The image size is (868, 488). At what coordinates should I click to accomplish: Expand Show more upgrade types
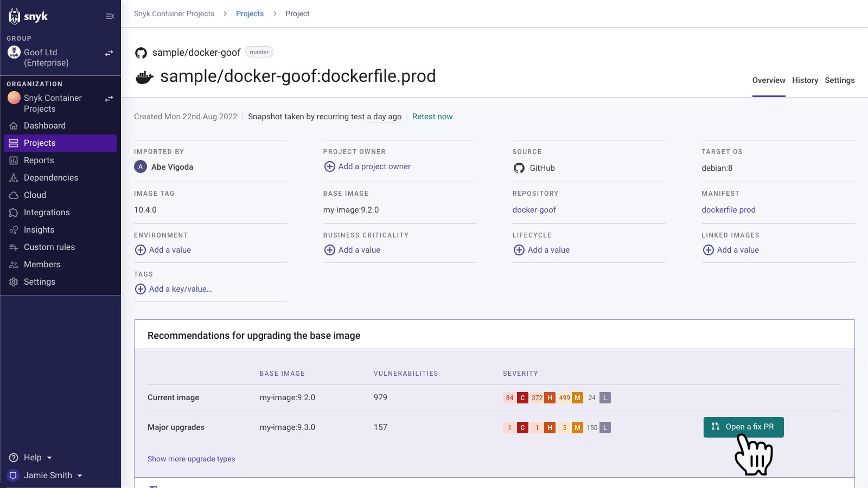pyautogui.click(x=191, y=459)
